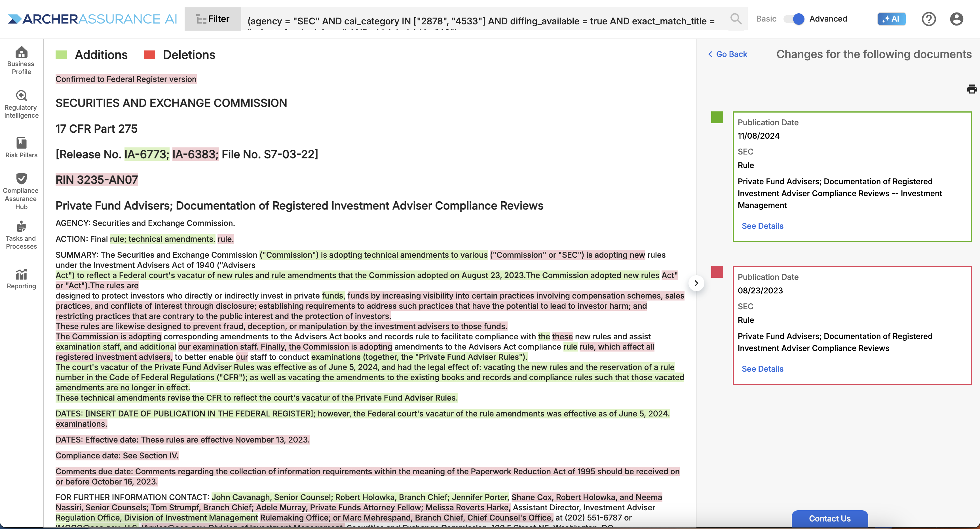Select the 08/23/2023 publication card

coord(852,325)
